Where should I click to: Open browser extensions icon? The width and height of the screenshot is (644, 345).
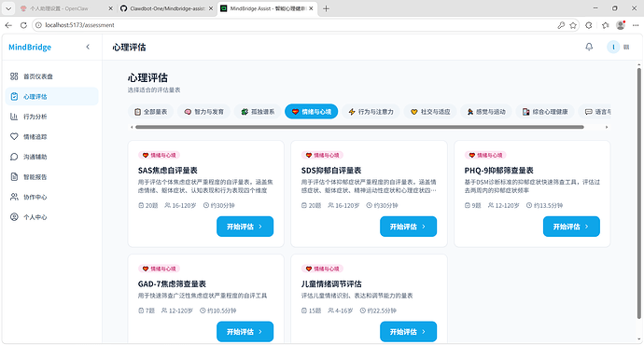tap(589, 25)
